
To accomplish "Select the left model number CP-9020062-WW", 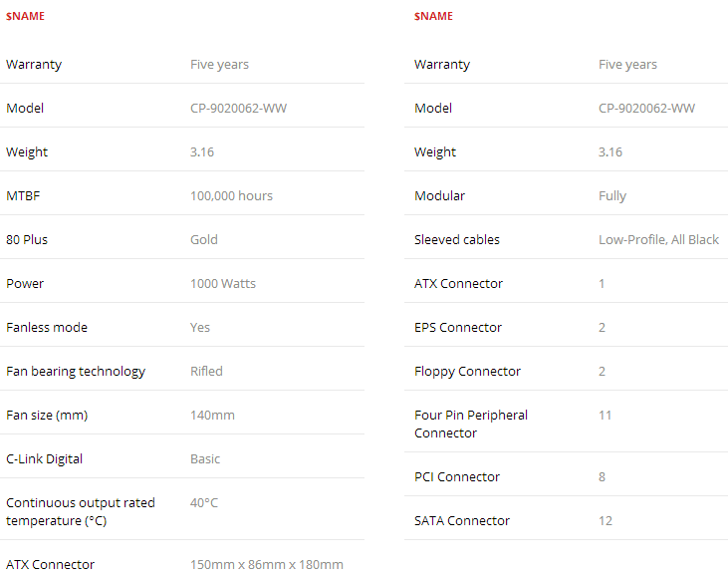I will click(x=239, y=109).
